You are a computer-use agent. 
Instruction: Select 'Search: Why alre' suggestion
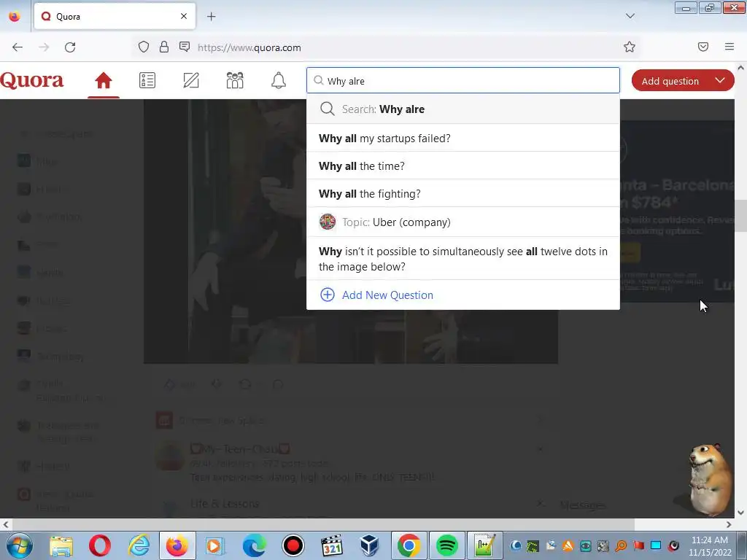pyautogui.click(x=463, y=109)
